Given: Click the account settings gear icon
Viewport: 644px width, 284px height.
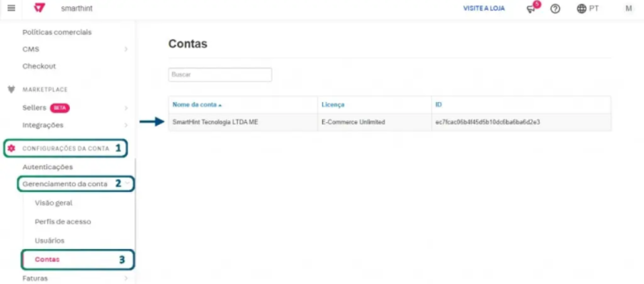Looking at the screenshot, I should click(x=11, y=148).
